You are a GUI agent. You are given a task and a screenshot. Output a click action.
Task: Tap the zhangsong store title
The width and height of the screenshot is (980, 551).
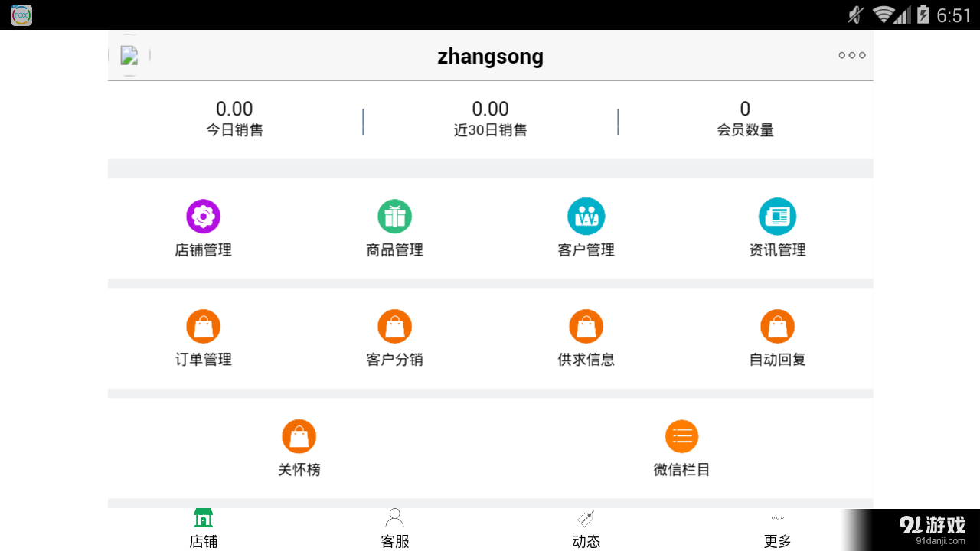coord(490,56)
